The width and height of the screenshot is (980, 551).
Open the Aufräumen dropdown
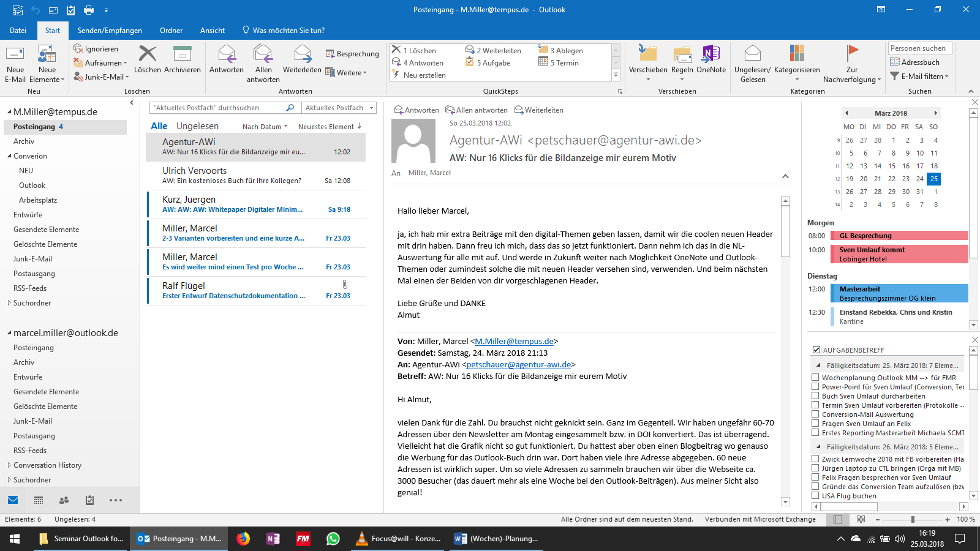(100, 63)
